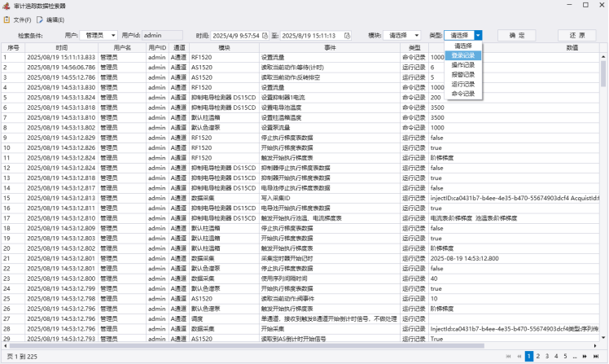The height and width of the screenshot is (364, 609).
Task: Click the first page arrow in pager
Action: pyautogui.click(x=509, y=356)
